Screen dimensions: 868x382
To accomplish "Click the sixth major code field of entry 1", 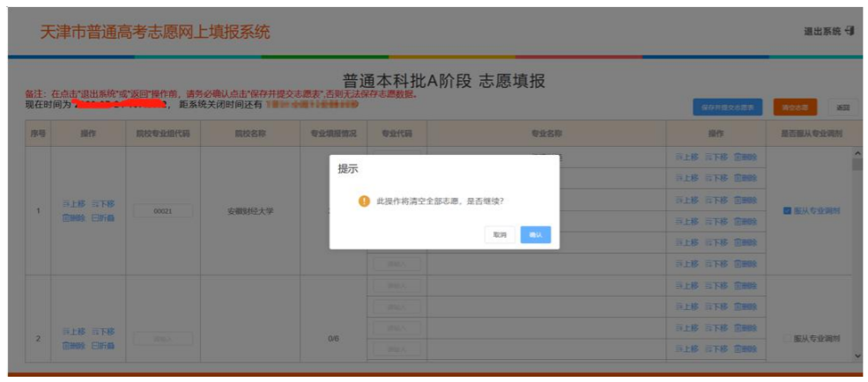I will (397, 264).
